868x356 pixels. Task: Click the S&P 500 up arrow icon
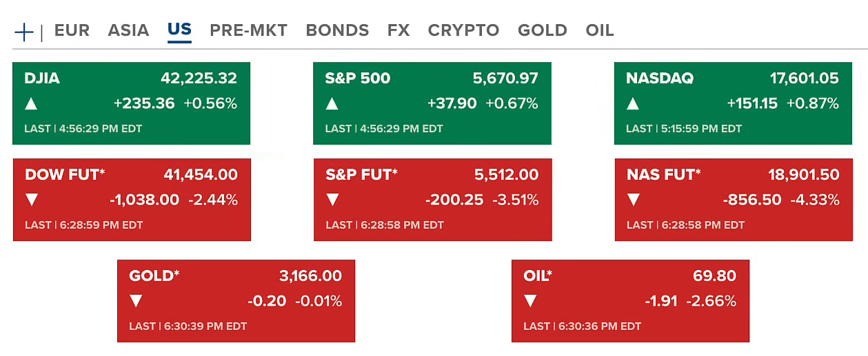[x=332, y=104]
